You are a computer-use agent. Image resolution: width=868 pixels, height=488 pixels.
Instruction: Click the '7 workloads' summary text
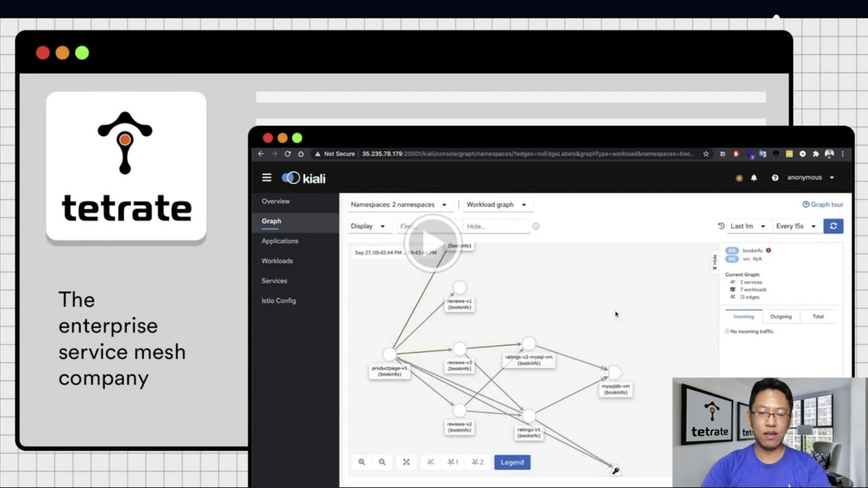tap(753, 290)
